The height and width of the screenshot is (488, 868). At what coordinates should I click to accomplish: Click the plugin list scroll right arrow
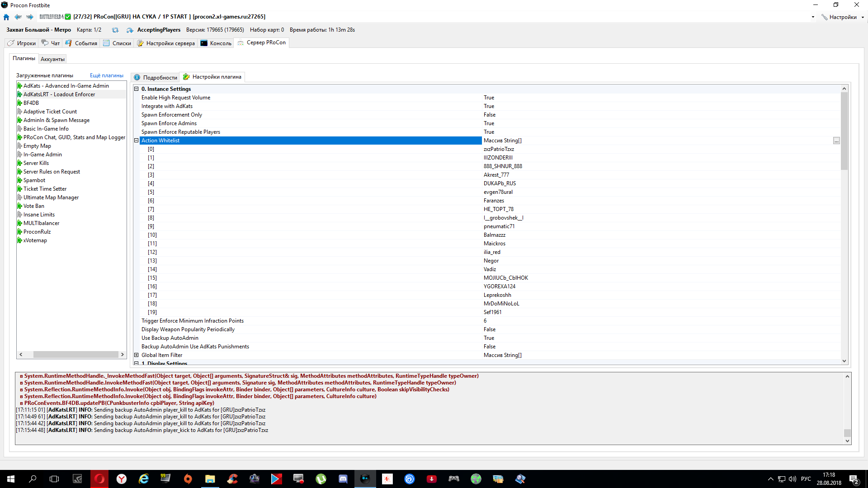pos(122,355)
